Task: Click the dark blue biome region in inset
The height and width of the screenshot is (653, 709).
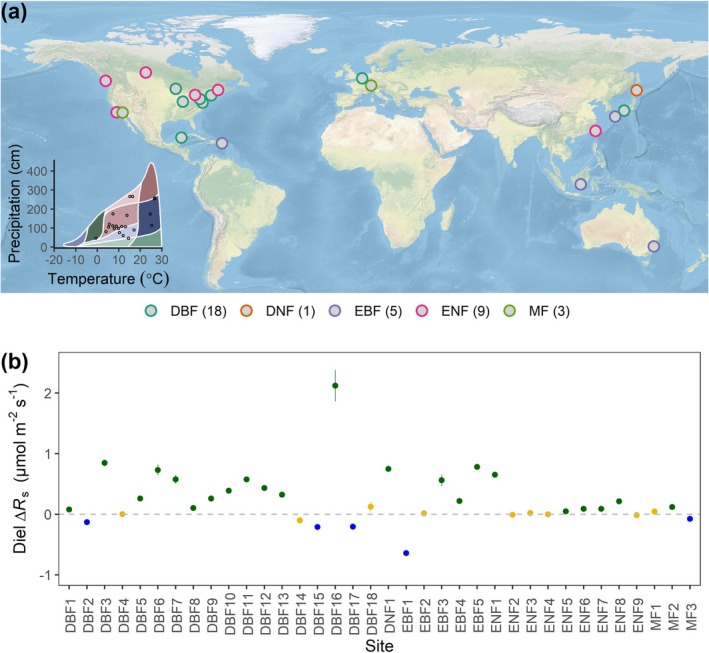Action: [149, 218]
